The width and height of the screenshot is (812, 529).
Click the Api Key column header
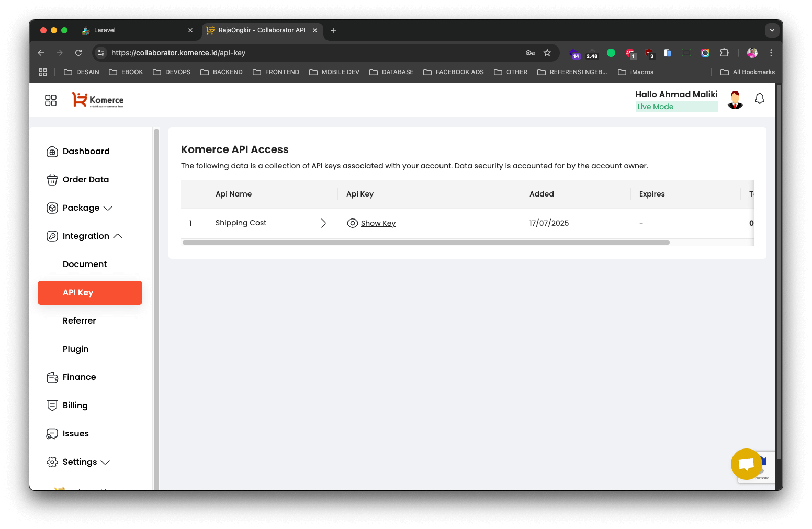coord(360,194)
